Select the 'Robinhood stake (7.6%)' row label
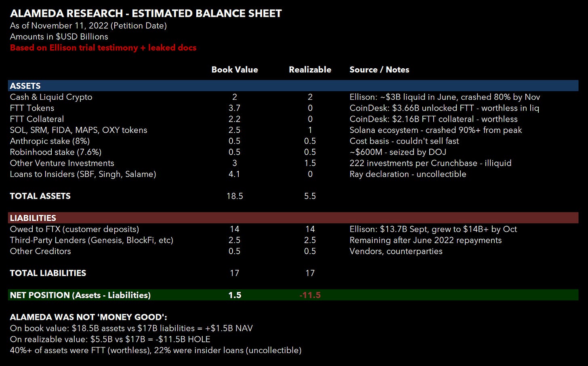The height and width of the screenshot is (366, 588). (x=56, y=152)
